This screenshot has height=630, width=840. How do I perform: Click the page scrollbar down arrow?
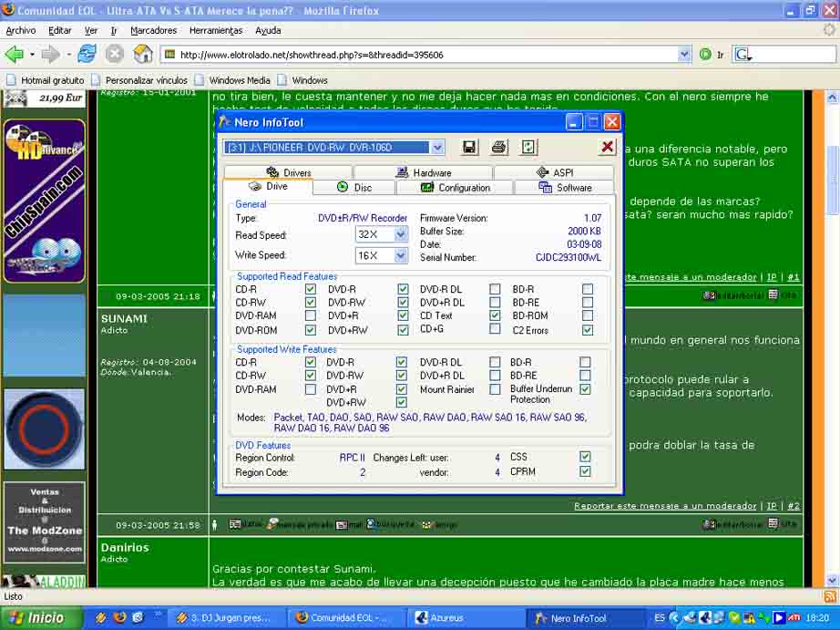click(x=832, y=581)
